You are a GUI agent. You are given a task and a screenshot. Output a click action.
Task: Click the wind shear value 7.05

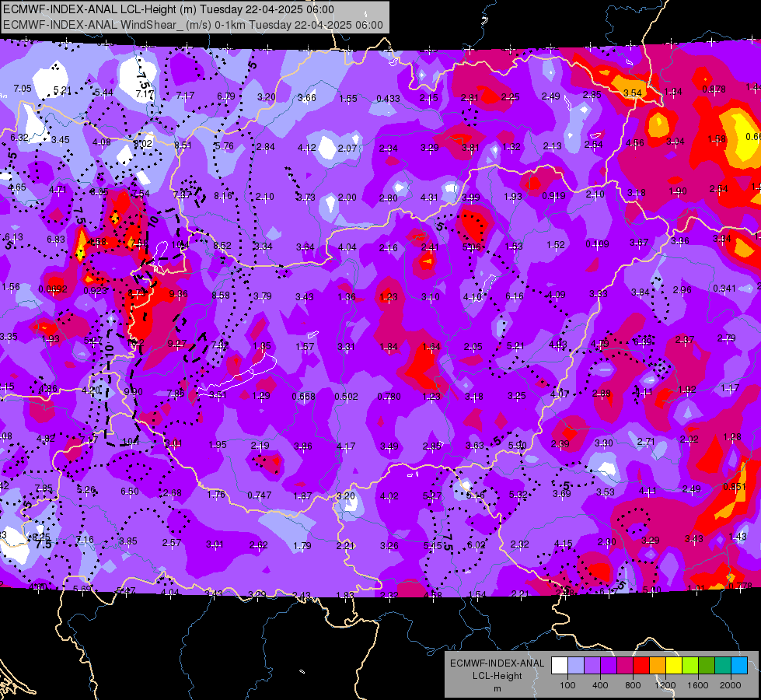(23, 89)
